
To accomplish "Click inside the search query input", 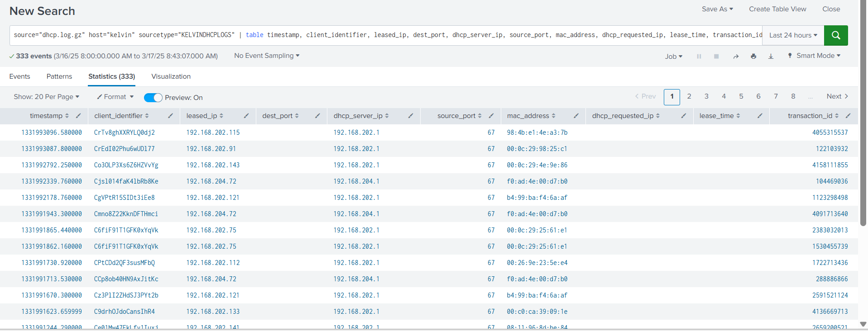I will coord(386,35).
